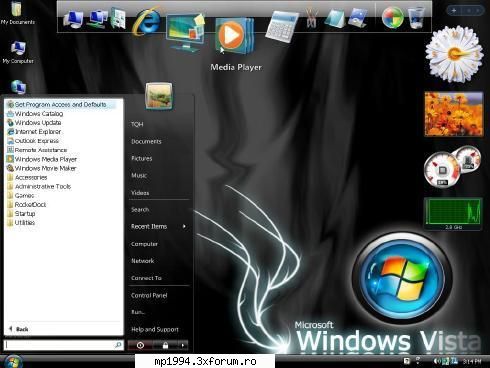Open My Computer desktop icon
This screenshot has width=490, height=368.
(x=18, y=52)
